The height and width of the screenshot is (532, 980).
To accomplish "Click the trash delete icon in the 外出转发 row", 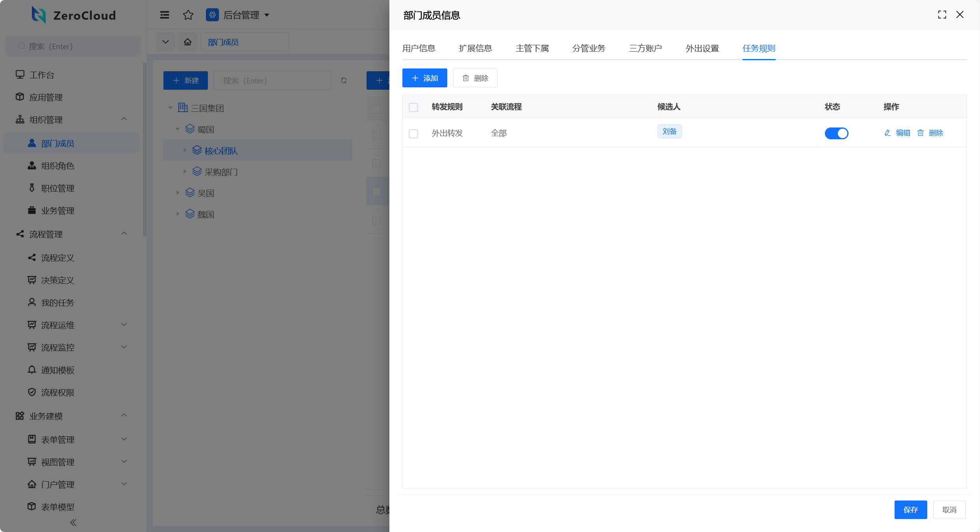I will tap(921, 133).
